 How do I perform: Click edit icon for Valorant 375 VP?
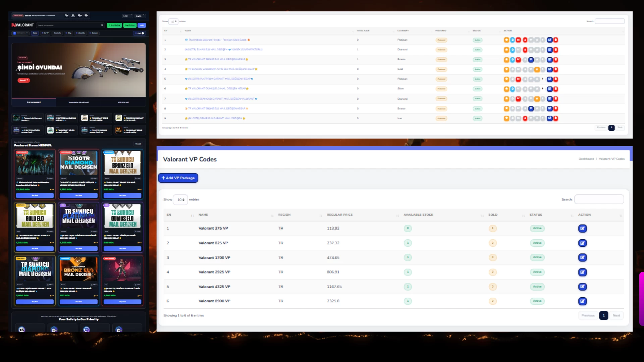point(582,228)
